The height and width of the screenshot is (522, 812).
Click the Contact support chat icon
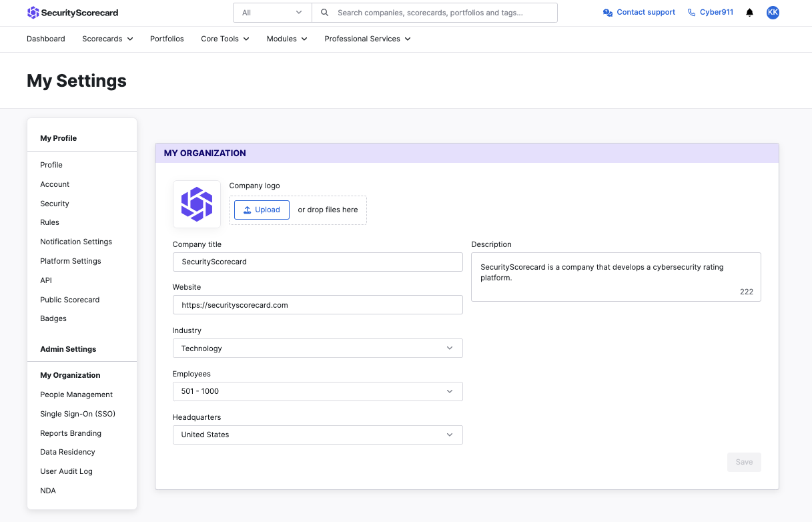608,13
